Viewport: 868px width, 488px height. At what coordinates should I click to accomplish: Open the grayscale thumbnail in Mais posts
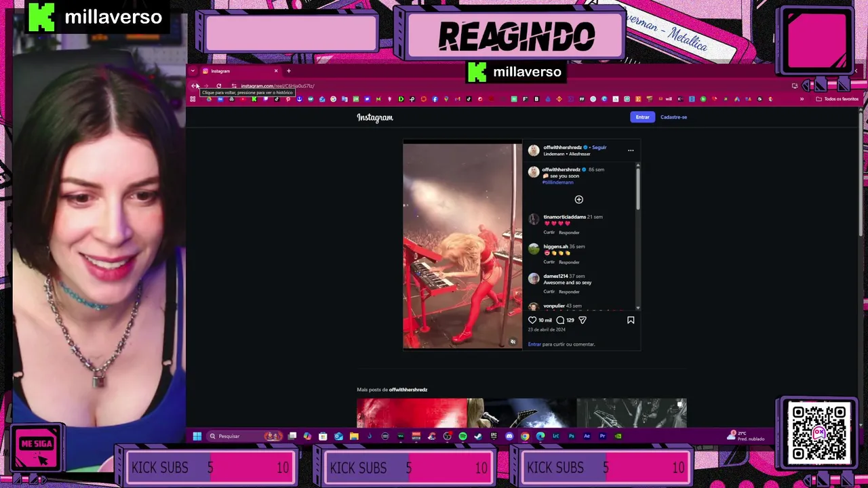631,413
